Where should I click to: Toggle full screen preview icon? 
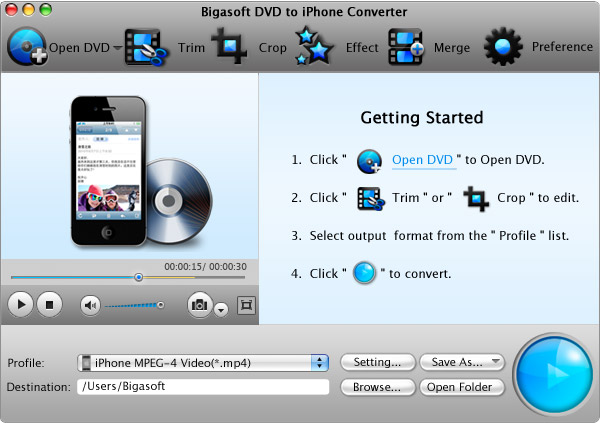pos(246,305)
